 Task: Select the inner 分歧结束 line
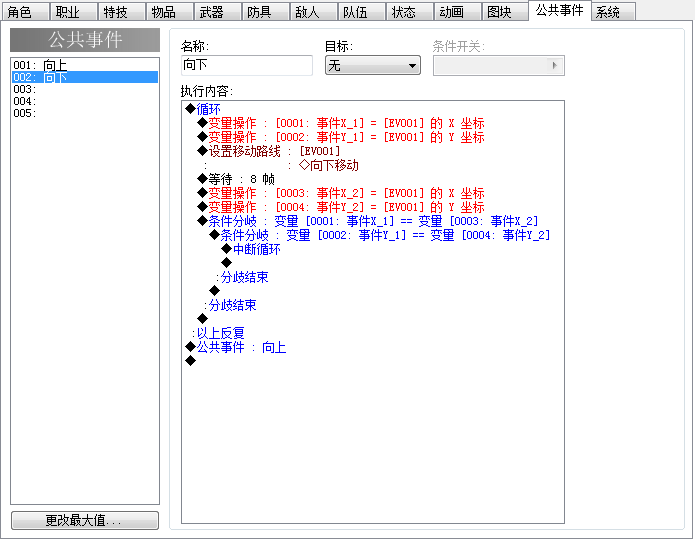pyautogui.click(x=373, y=277)
